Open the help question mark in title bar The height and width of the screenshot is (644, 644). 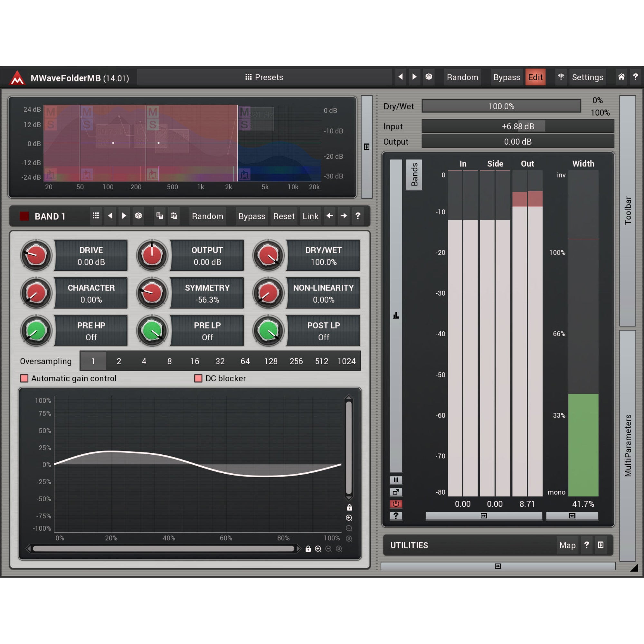click(635, 77)
